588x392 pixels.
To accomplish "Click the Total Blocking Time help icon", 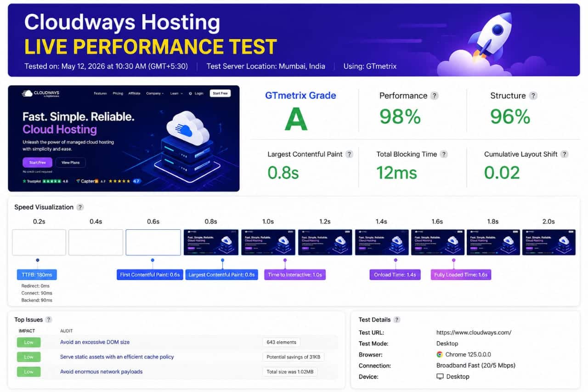I will tap(444, 154).
